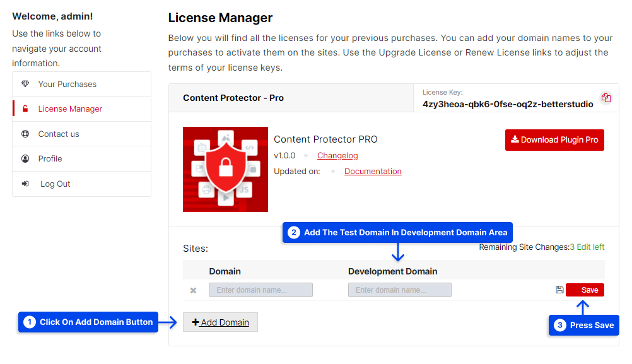This screenshot has width=632, height=364.
Task: Click the sign-out arrow icon beside Log Out
Action: pyautogui.click(x=25, y=184)
